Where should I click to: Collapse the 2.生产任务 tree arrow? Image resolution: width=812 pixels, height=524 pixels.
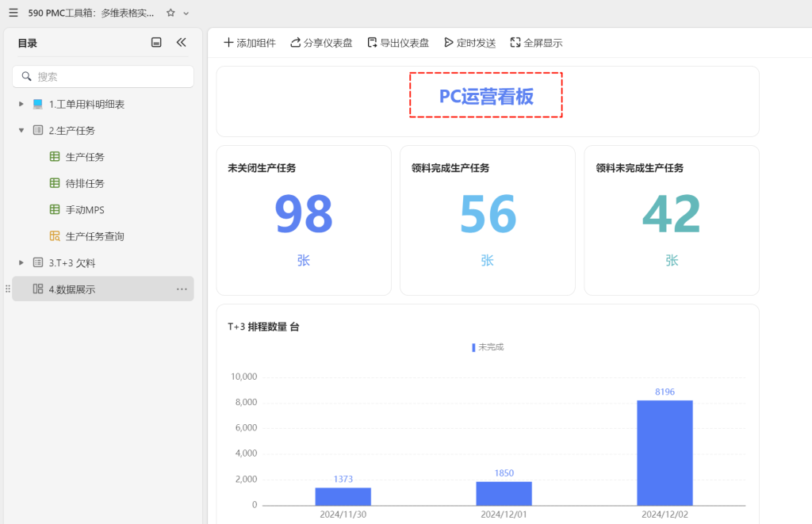(x=21, y=131)
